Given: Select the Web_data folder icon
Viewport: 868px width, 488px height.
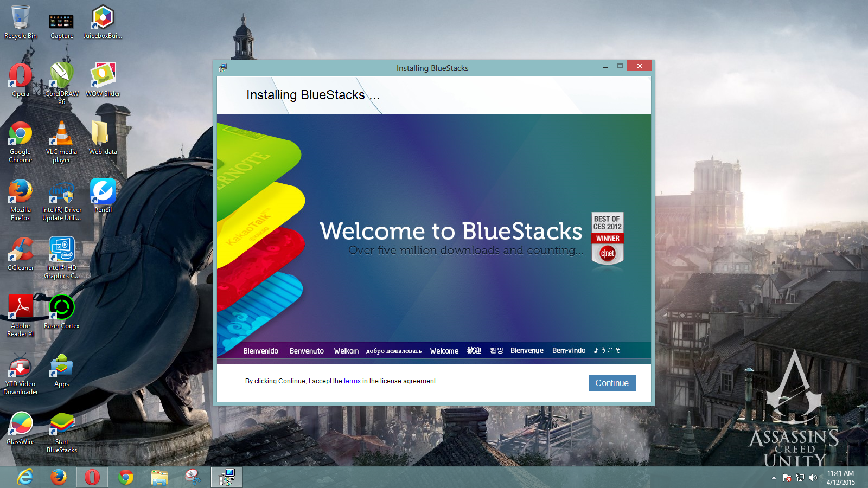Looking at the screenshot, I should [103, 138].
